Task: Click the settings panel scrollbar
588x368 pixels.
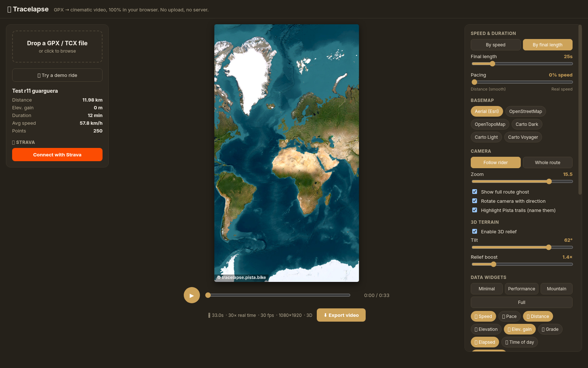Action: (580, 110)
